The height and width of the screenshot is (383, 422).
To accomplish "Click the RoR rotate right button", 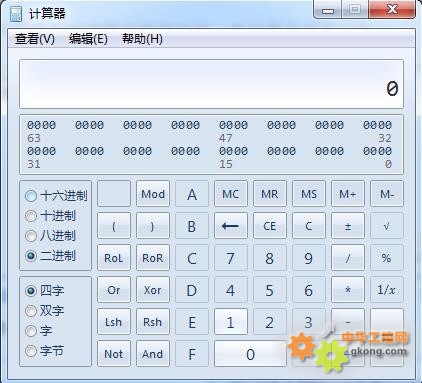I will point(153,258).
